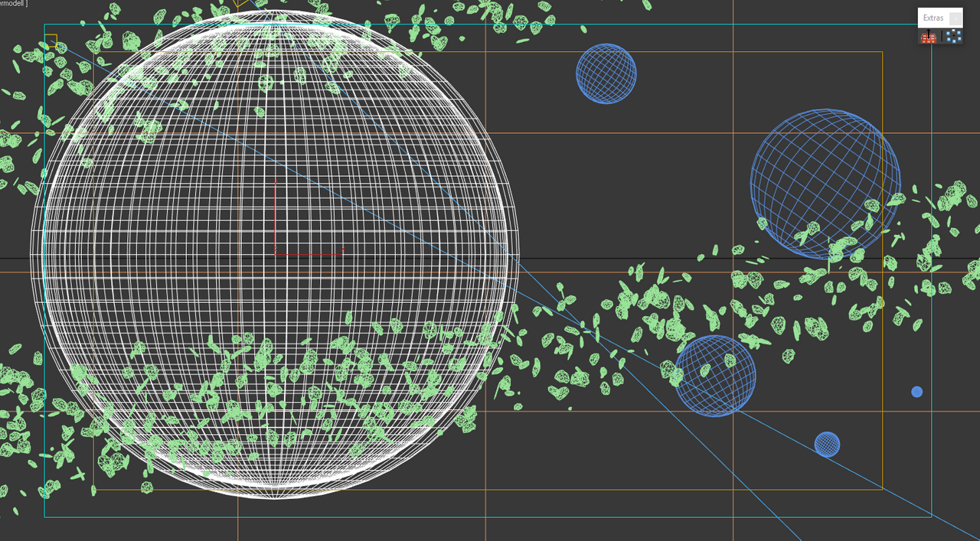Close the Extras floating toolbar
Image resolution: width=980 pixels, height=541 pixels.
coord(955,18)
